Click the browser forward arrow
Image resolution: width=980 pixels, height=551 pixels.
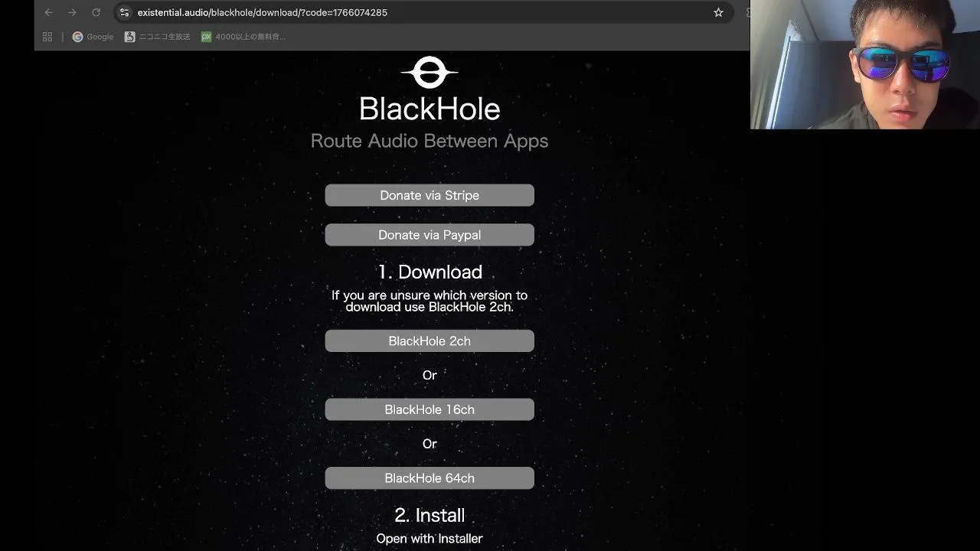72,12
